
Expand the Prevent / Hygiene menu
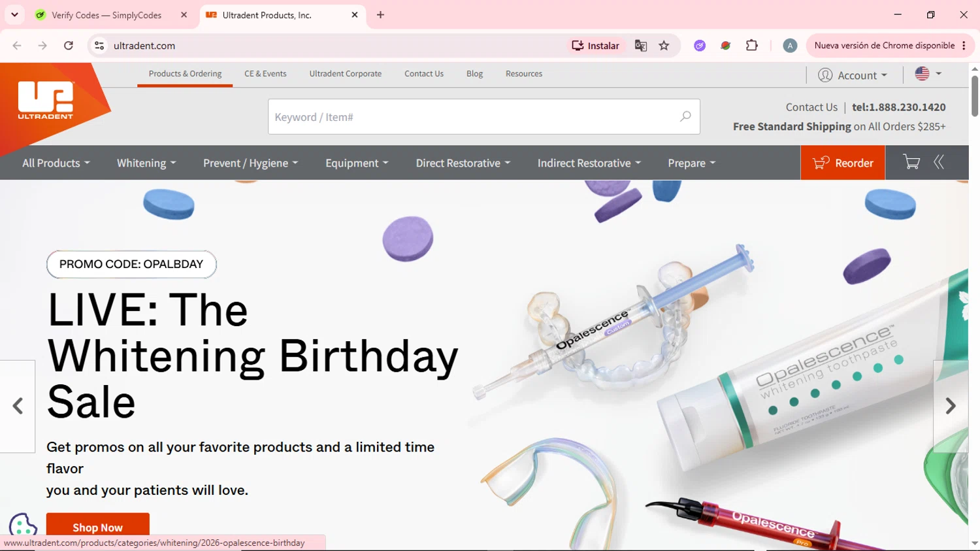point(250,163)
